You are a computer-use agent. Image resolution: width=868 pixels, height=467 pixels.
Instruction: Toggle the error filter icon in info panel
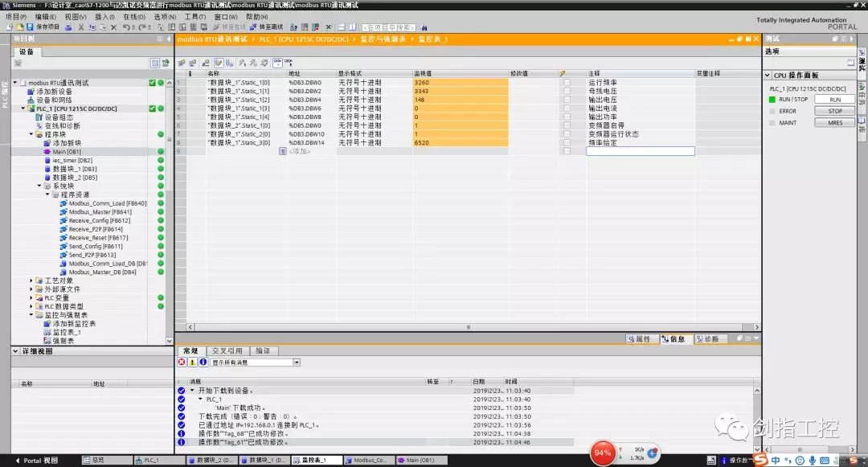pos(182,363)
